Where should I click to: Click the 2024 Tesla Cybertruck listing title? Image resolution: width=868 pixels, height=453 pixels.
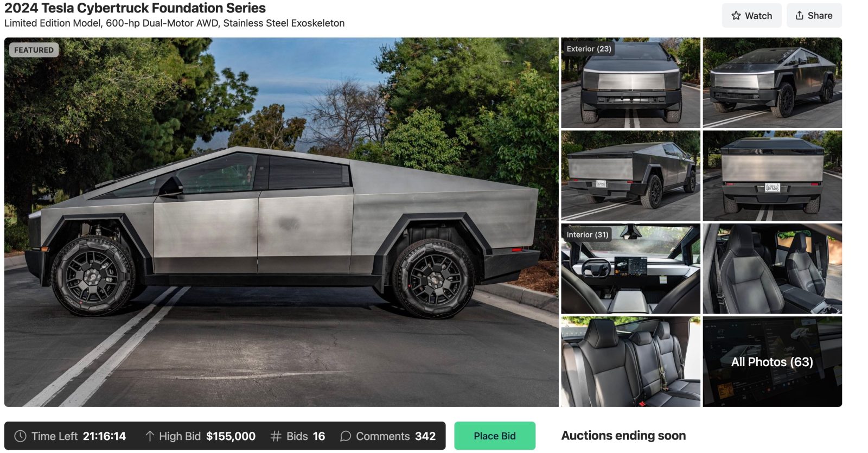[135, 8]
